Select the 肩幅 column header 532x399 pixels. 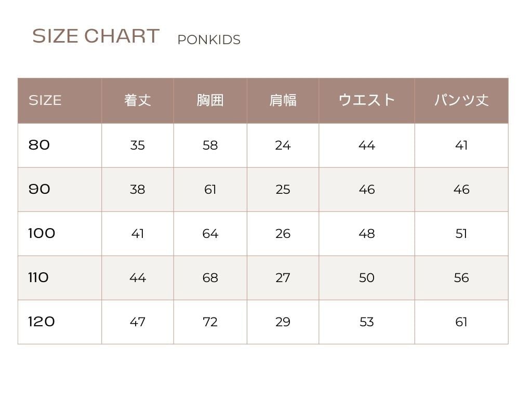283,100
